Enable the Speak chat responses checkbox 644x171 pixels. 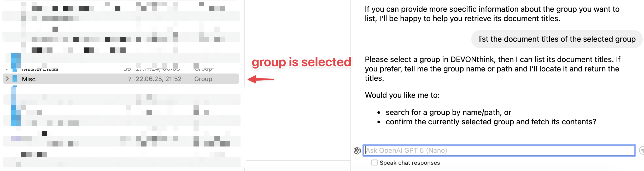[374, 163]
